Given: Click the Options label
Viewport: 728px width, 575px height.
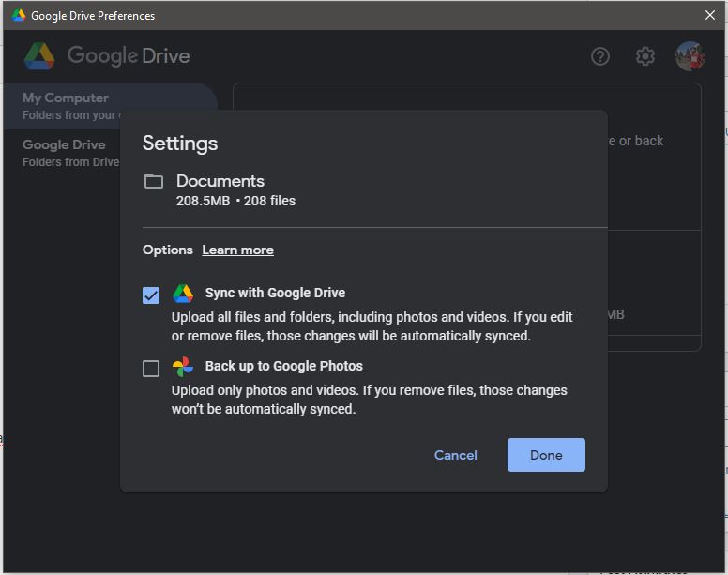Looking at the screenshot, I should coord(168,250).
